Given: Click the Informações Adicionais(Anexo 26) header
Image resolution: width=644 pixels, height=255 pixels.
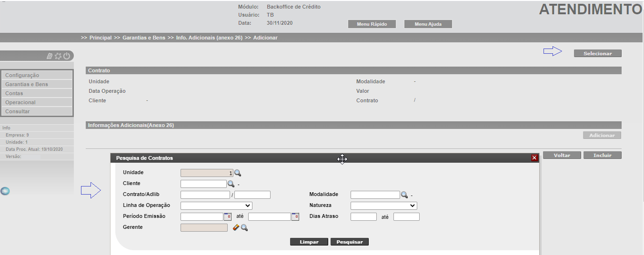Looking at the screenshot, I should click(x=353, y=125).
